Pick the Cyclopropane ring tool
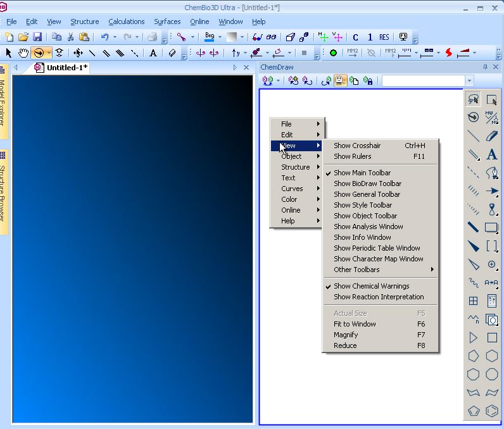This screenshot has width=504, height=429. 473,337
